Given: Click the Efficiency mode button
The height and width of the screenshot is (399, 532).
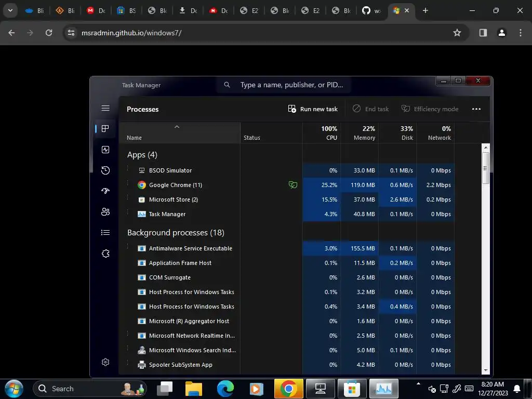Looking at the screenshot, I should pyautogui.click(x=430, y=109).
